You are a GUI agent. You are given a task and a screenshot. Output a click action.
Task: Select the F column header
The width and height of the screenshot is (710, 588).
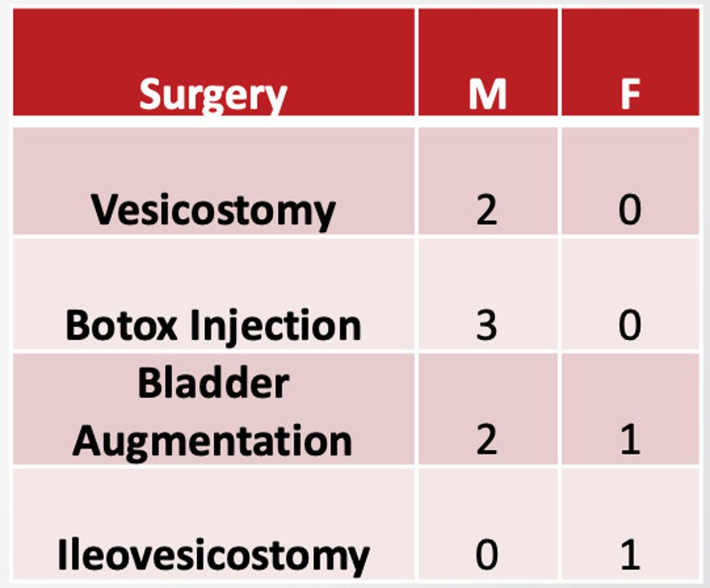tap(630, 94)
